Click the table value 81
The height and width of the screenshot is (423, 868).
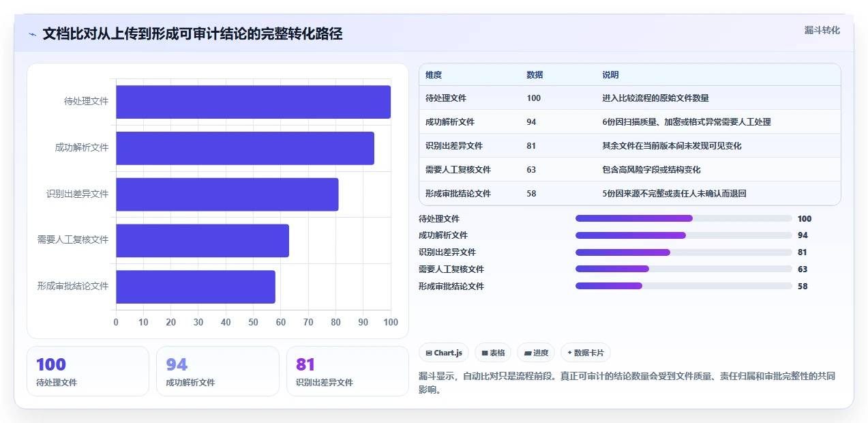pos(531,146)
